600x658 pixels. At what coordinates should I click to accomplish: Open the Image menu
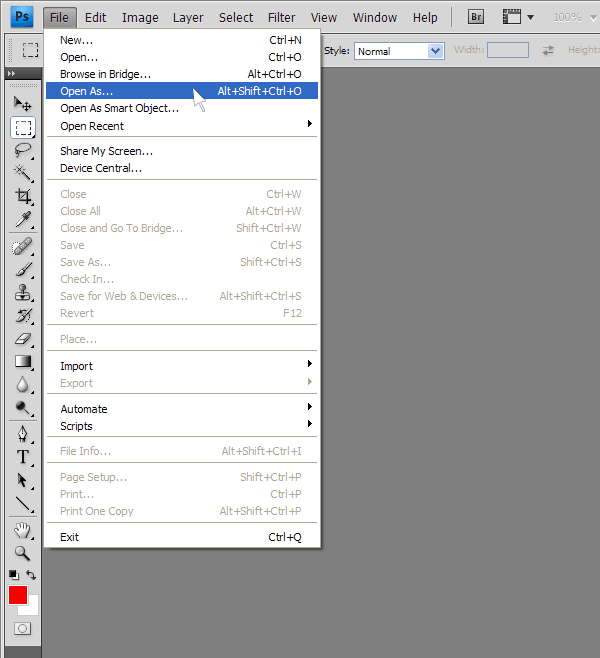(x=140, y=18)
